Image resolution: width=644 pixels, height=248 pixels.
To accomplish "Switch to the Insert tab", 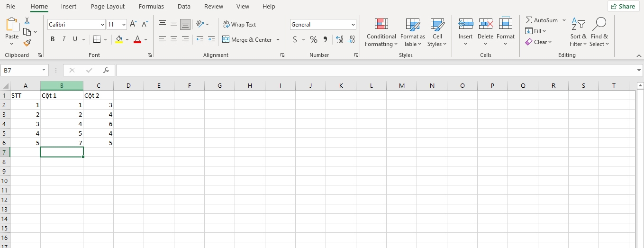I will 69,7.
